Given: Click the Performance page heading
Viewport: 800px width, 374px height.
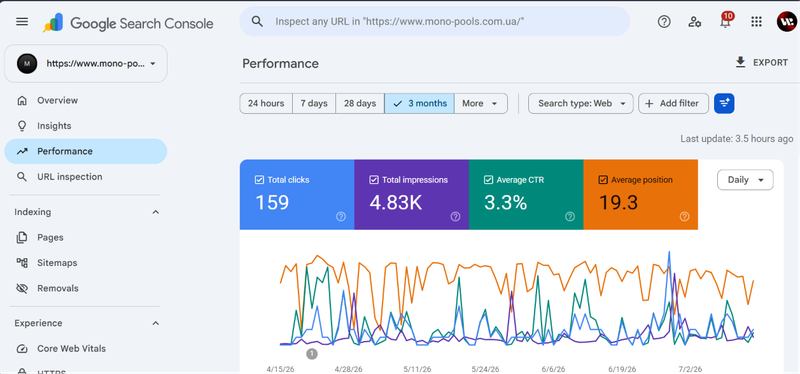Looking at the screenshot, I should pyautogui.click(x=280, y=64).
